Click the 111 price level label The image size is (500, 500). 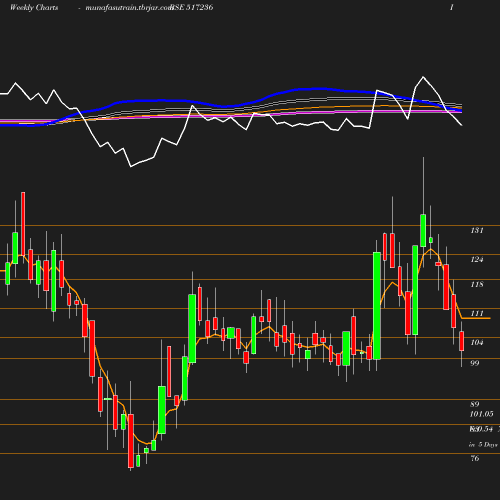[x=477, y=313]
